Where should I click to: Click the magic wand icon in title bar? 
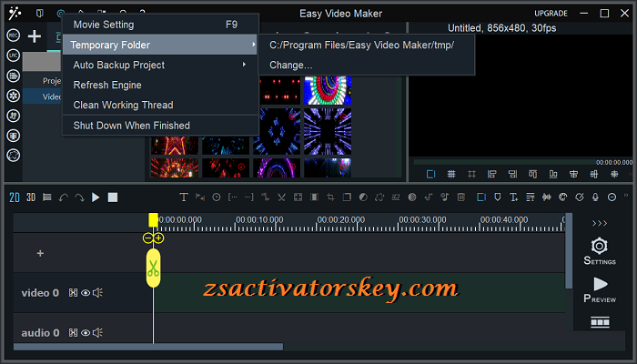click(15, 13)
